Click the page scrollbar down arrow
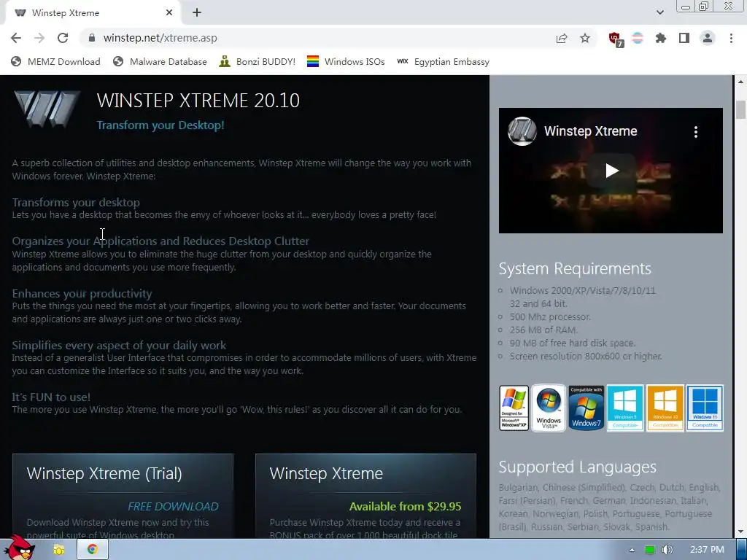Screen dimensions: 747x560 pos(740,532)
